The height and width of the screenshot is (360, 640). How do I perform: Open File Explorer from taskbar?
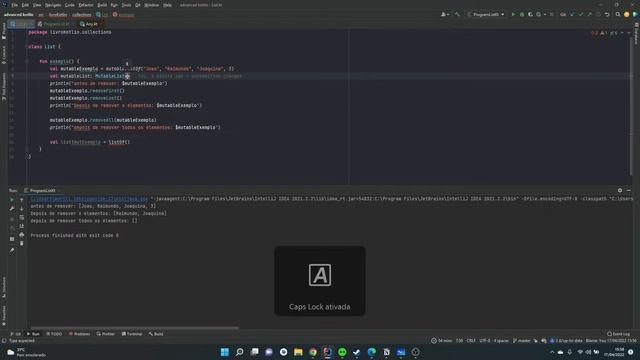coord(298,352)
